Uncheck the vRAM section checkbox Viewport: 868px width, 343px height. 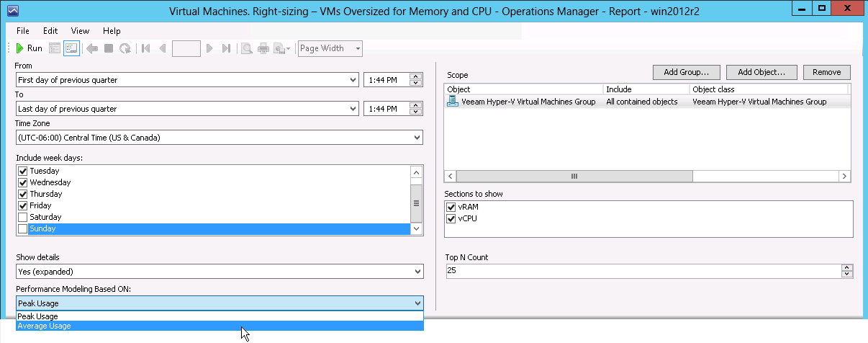451,207
